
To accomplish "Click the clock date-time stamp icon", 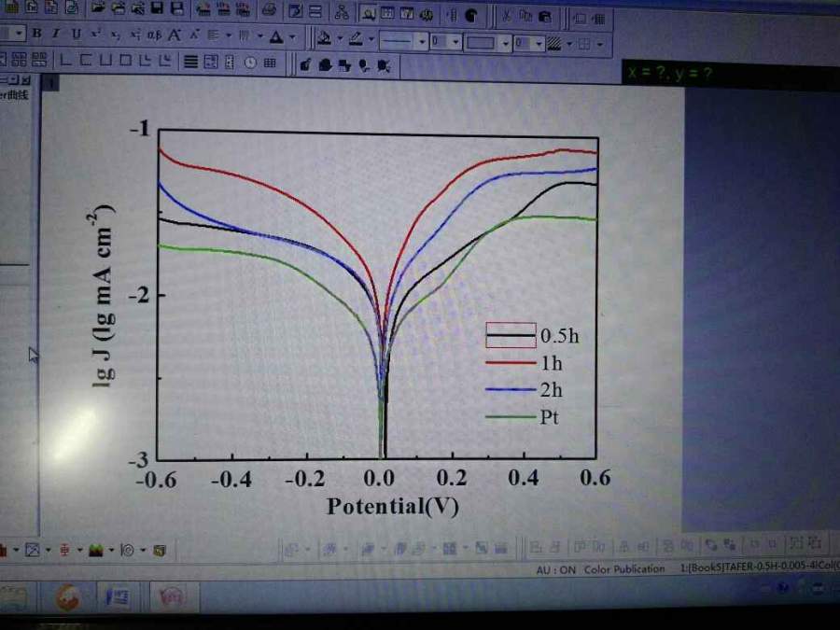I will pos(250,63).
